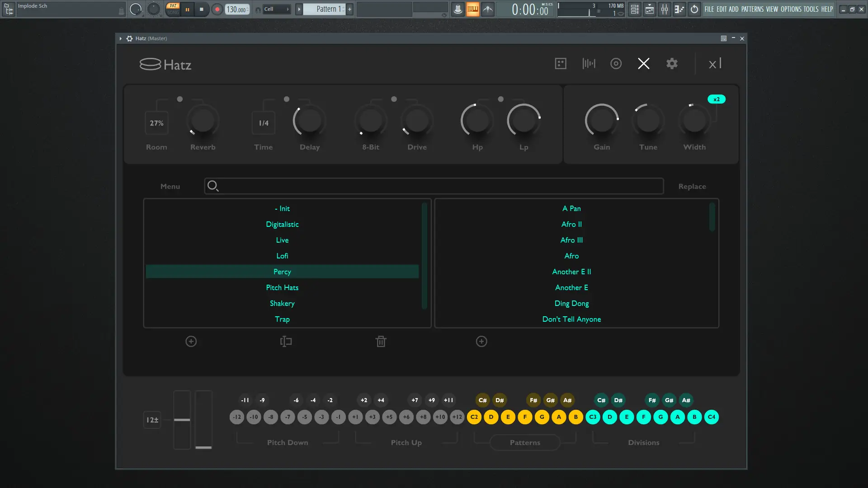Click the trash icon below preset list

pyautogui.click(x=381, y=342)
